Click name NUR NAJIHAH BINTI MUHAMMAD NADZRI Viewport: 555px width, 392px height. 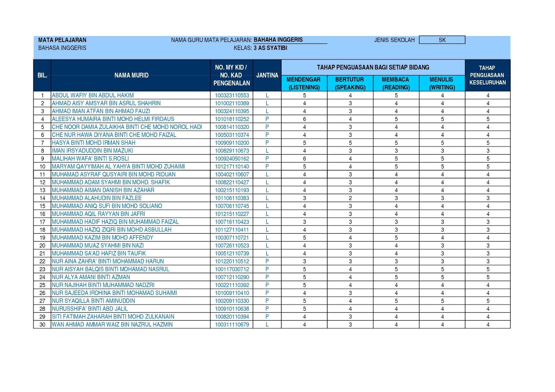pos(103,285)
